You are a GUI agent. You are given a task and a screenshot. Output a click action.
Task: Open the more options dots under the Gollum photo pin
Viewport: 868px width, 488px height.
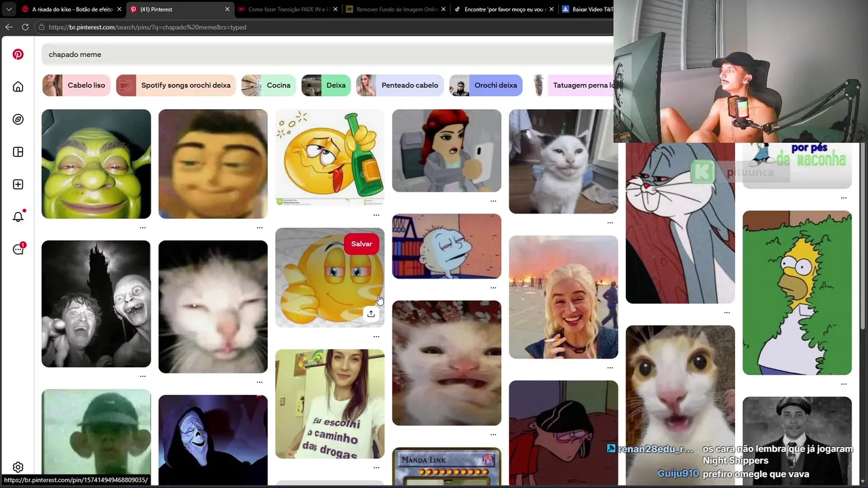click(x=142, y=376)
